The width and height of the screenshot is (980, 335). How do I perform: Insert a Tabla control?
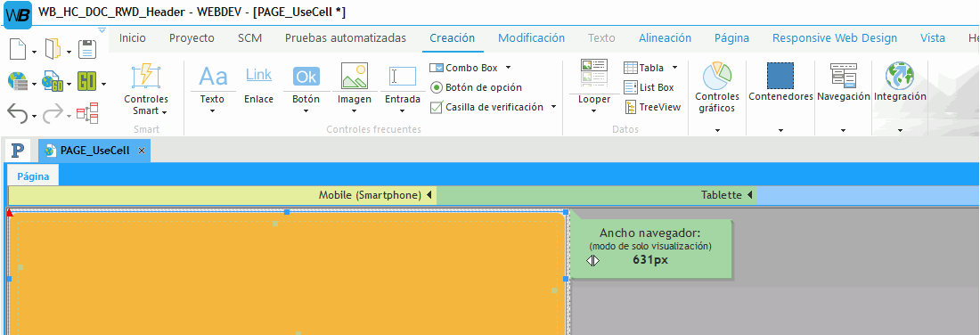pyautogui.click(x=644, y=68)
